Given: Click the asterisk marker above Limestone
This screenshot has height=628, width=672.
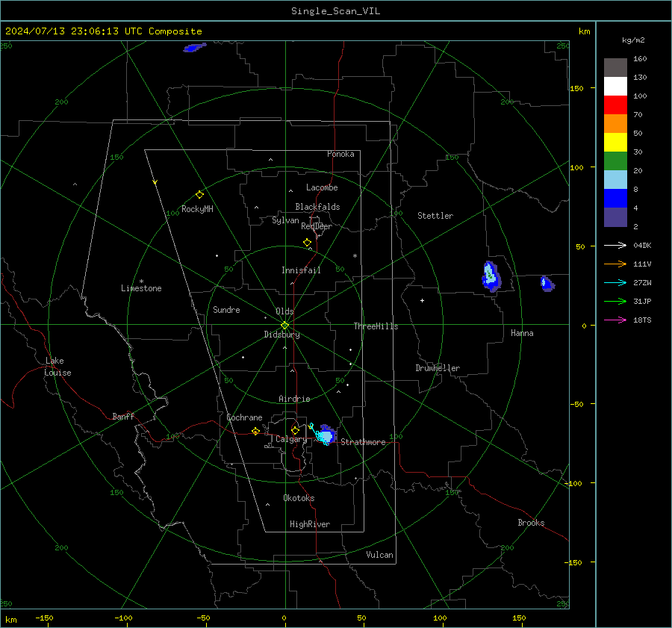Looking at the screenshot, I should (141, 282).
